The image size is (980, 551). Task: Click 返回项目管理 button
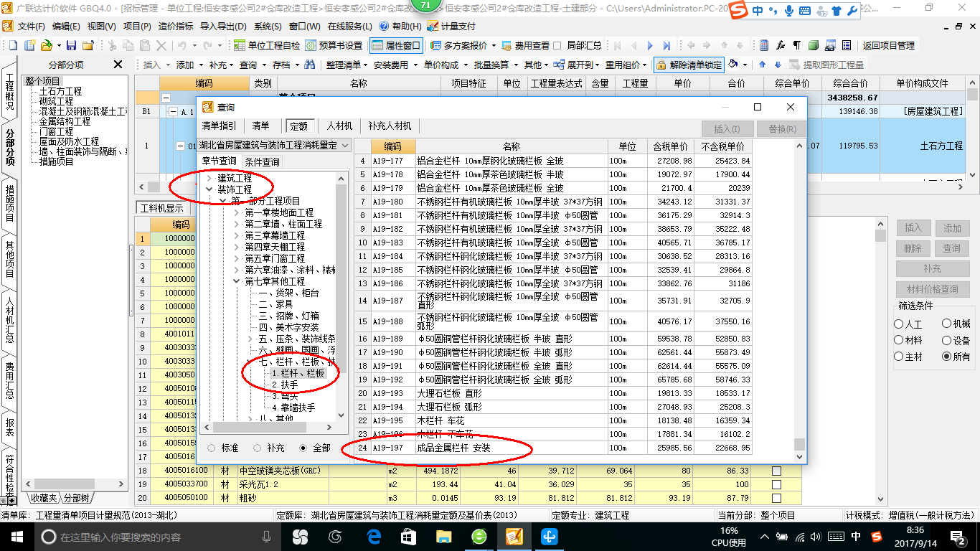[889, 45]
